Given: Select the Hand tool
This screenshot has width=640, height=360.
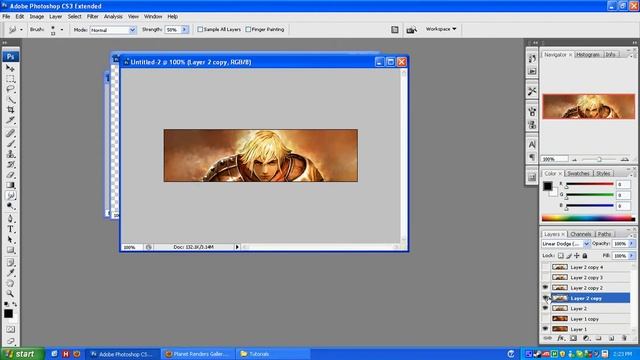Looking at the screenshot, I should pos(10,283).
